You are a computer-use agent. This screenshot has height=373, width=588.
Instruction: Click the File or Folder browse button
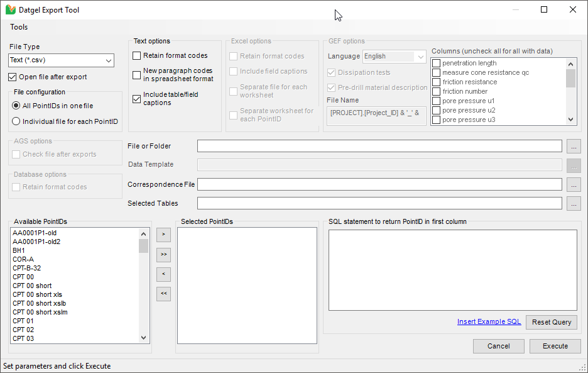[x=573, y=146]
